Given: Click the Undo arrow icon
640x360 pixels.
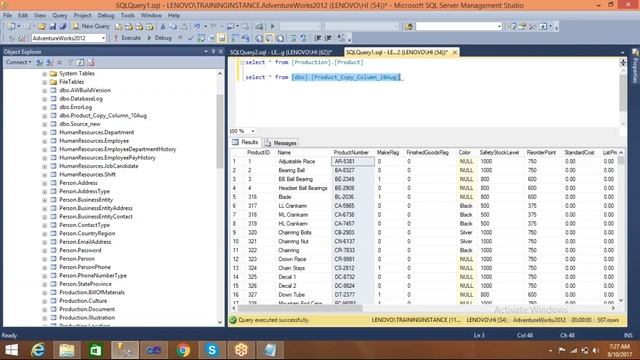Looking at the screenshot, I should 197,27.
